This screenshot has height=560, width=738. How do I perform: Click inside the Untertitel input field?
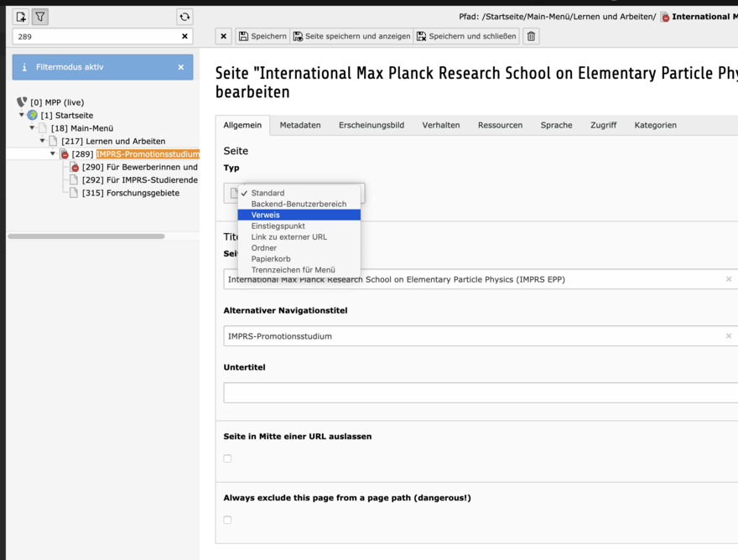point(481,393)
